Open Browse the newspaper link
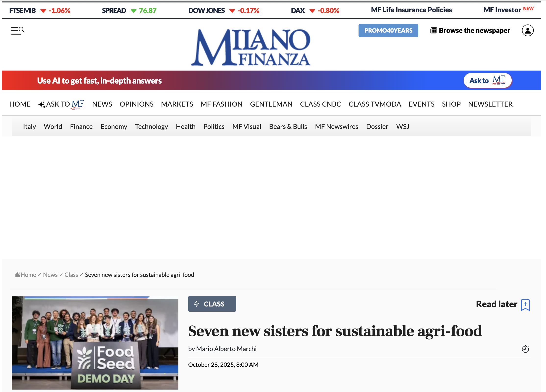546x392 pixels. (470, 30)
